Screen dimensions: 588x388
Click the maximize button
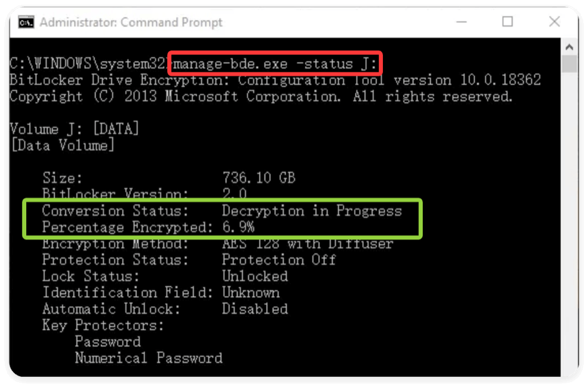(508, 22)
